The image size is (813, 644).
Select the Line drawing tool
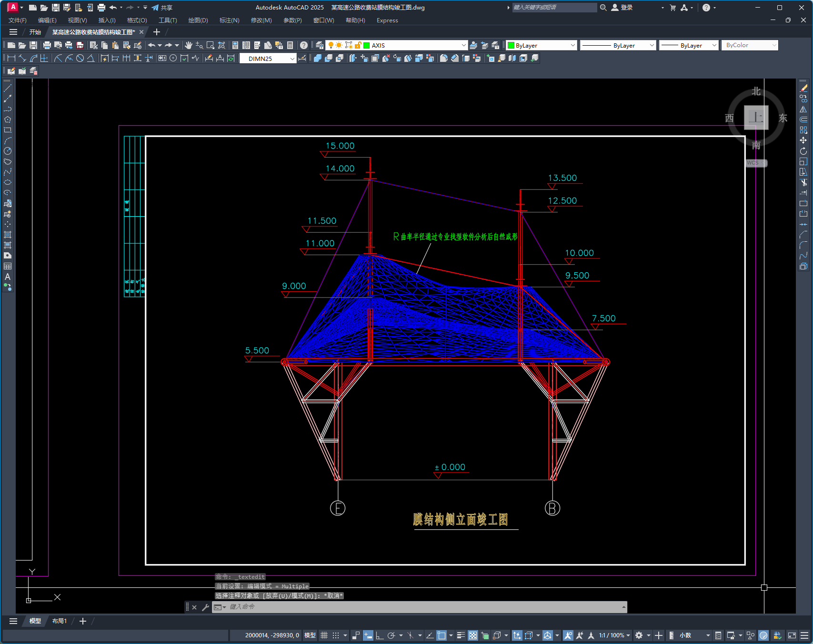(x=8, y=88)
